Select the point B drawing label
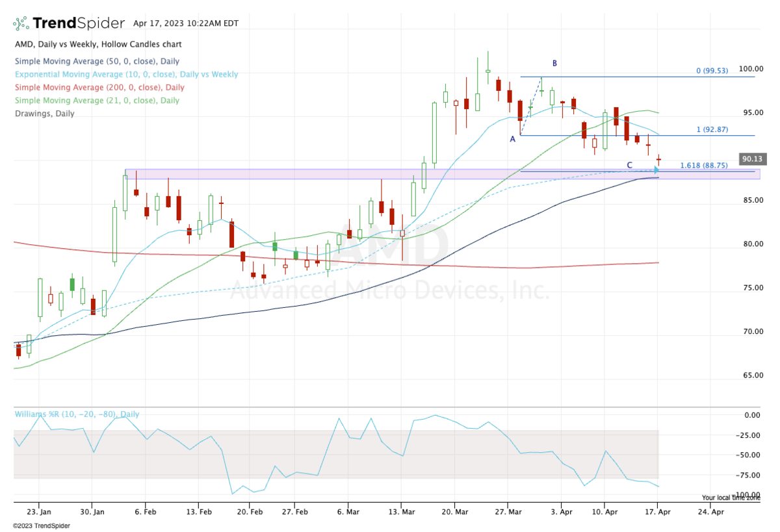780x532 pixels. click(x=554, y=63)
